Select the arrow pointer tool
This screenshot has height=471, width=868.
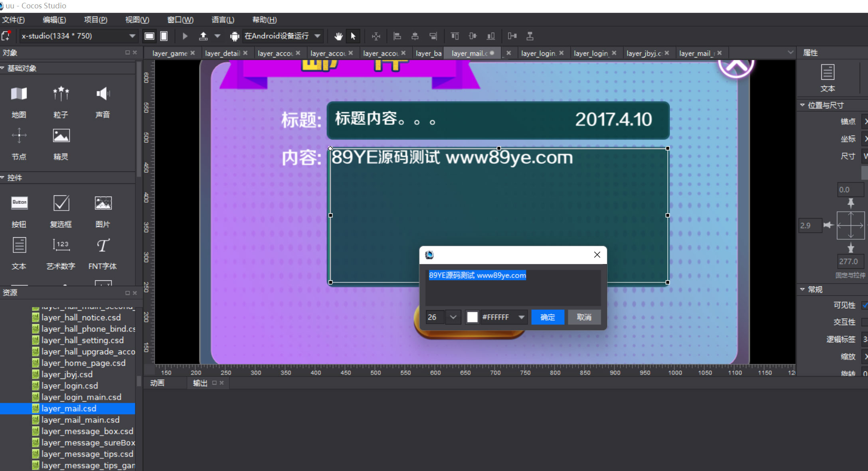(x=353, y=36)
